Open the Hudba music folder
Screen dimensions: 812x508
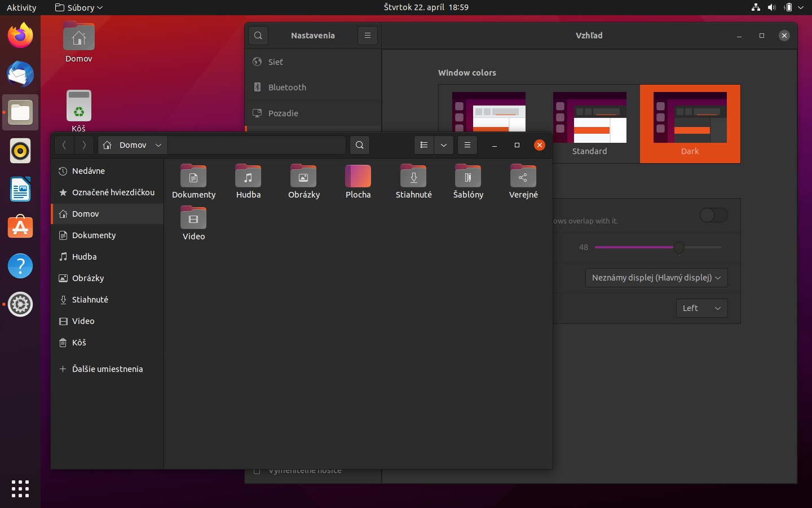click(248, 181)
